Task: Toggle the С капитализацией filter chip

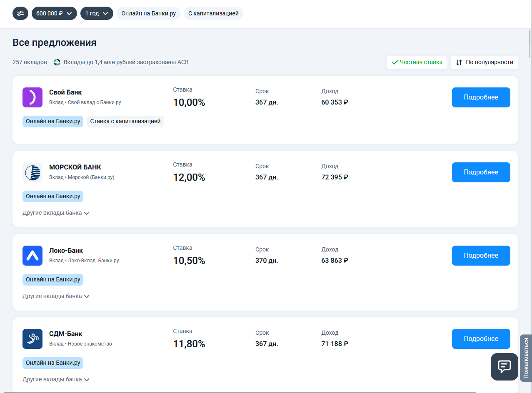Action: click(x=213, y=13)
